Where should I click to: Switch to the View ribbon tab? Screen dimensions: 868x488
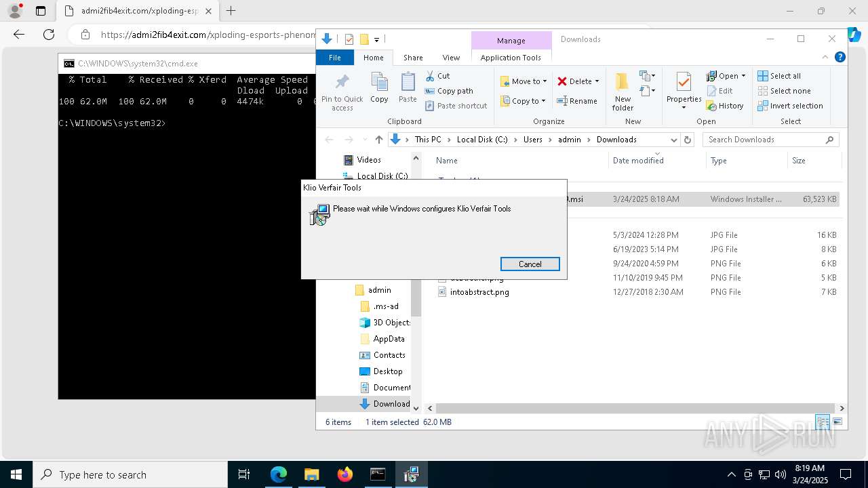451,58
